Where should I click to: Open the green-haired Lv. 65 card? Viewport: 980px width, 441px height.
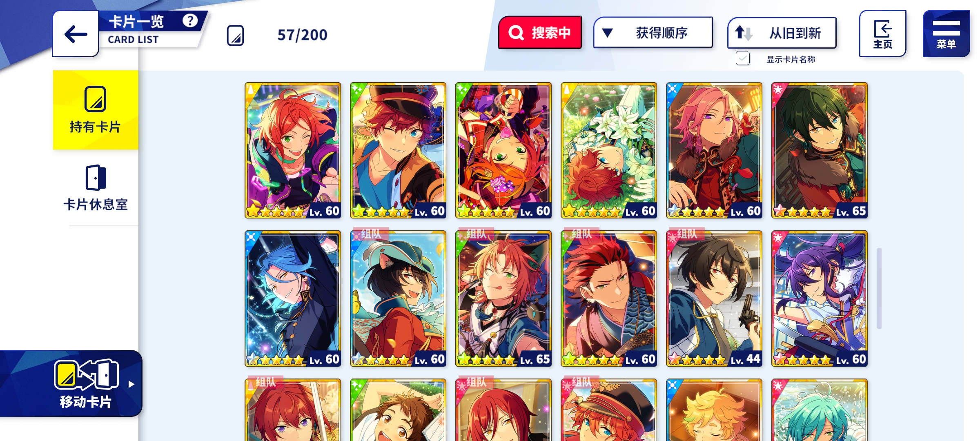[820, 150]
